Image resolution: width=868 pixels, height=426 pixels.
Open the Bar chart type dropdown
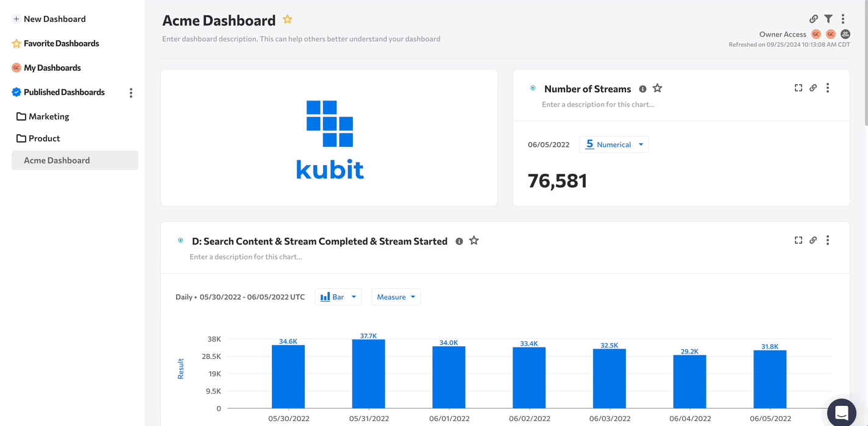[x=338, y=297]
